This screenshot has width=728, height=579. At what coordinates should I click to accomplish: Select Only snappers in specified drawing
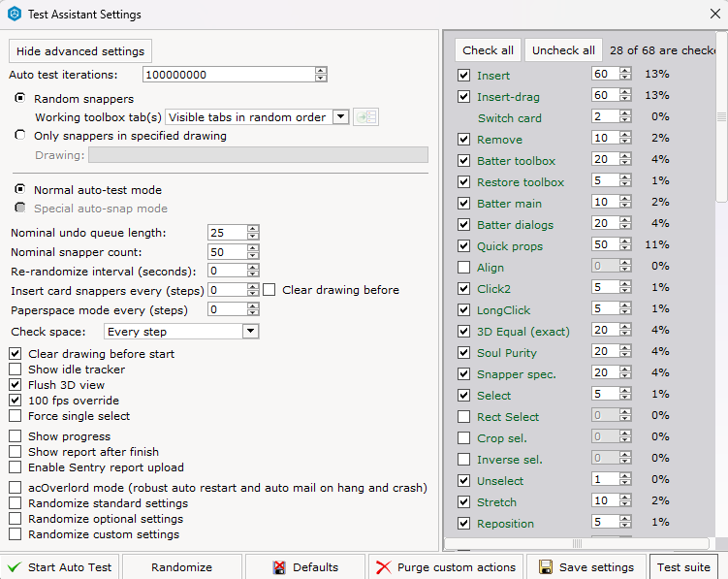(x=20, y=135)
